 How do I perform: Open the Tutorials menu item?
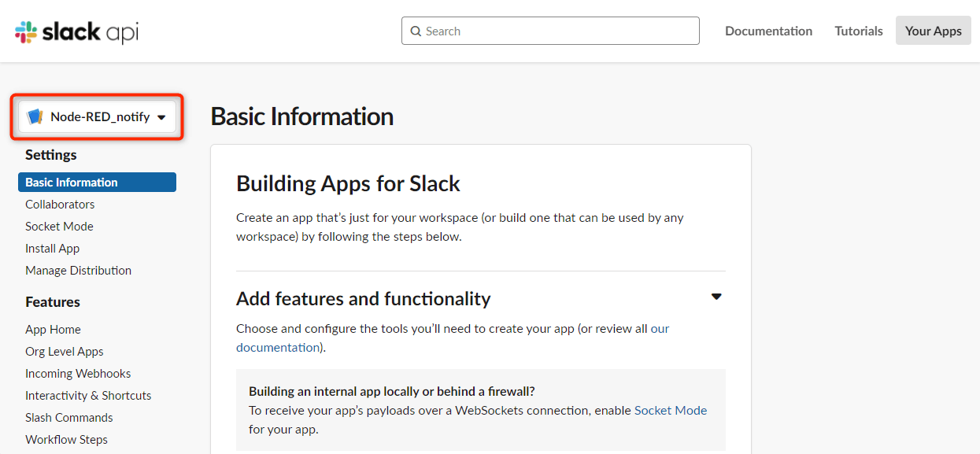859,31
